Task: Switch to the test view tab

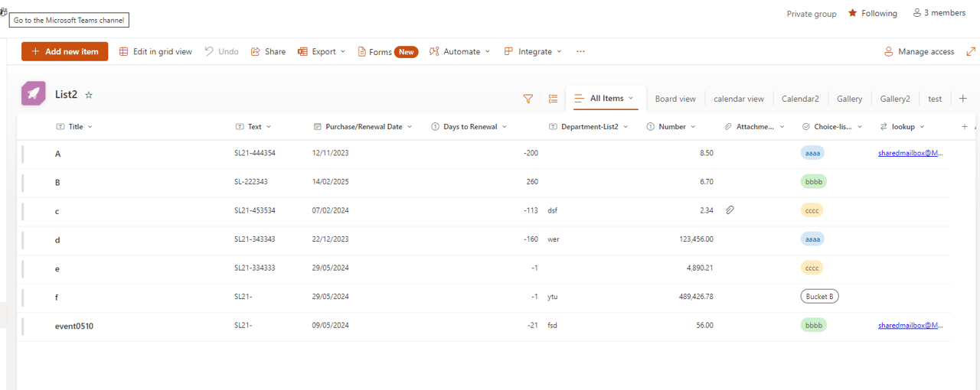Action: pos(935,99)
